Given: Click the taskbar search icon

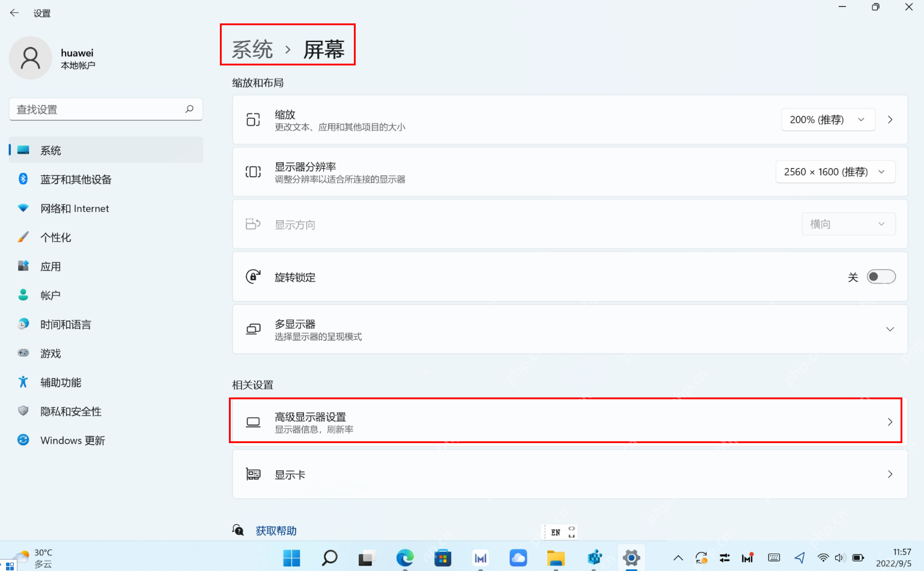Looking at the screenshot, I should click(x=329, y=558).
